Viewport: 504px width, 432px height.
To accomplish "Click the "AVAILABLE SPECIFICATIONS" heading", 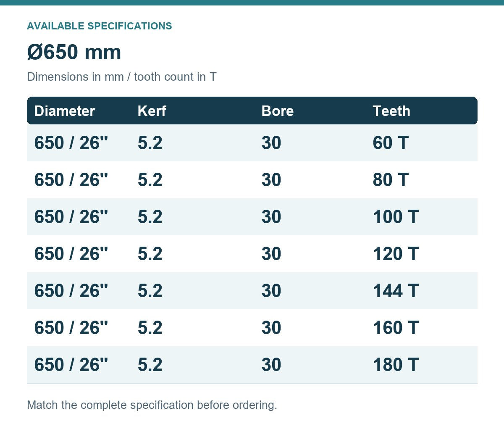I will tap(100, 26).
